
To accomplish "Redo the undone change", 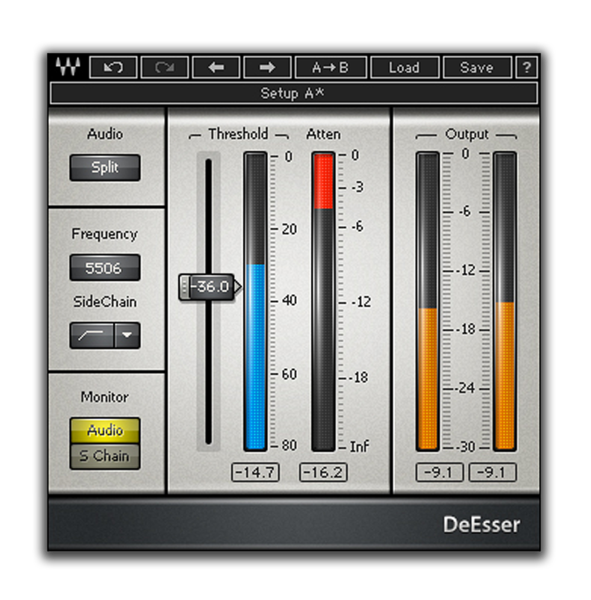I will (x=165, y=67).
